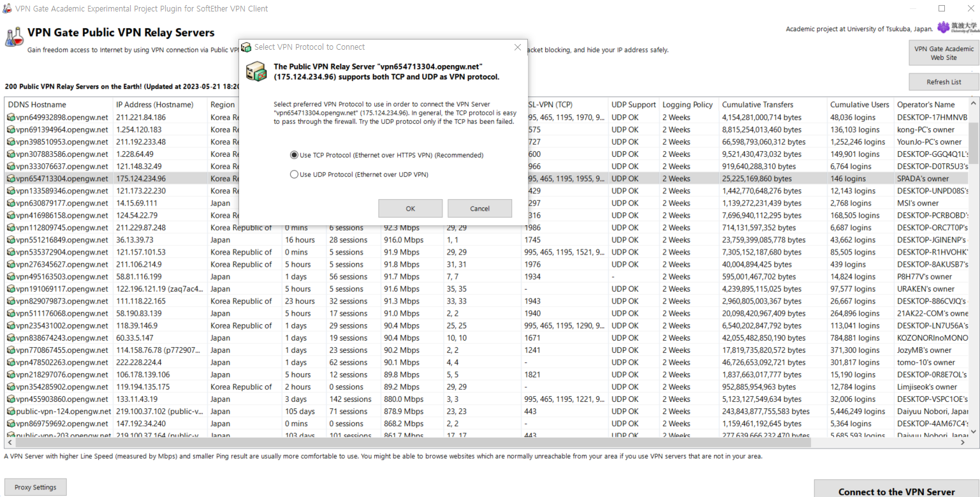Viewport: 980px width, 497px height.
Task: Click server icon for vpn654713304.opengw.net
Action: (x=11, y=179)
